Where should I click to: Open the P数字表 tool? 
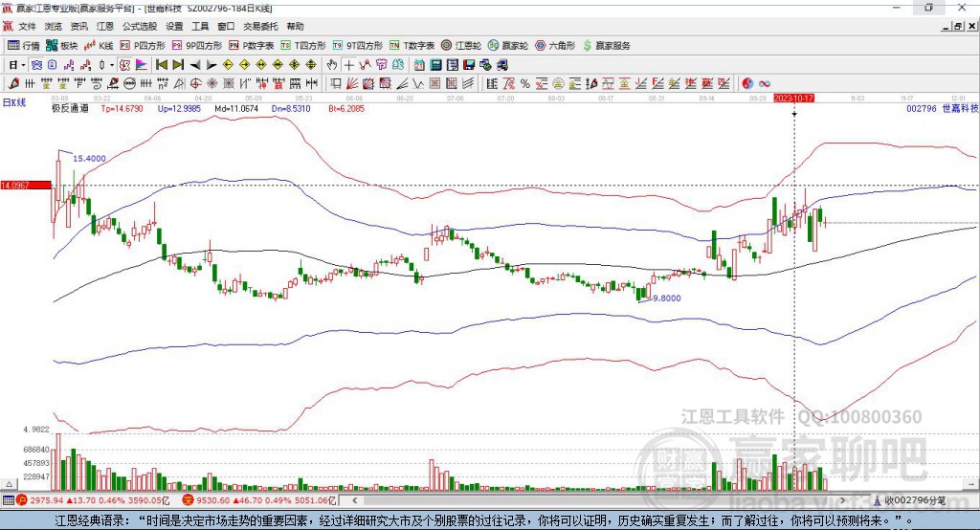point(252,46)
